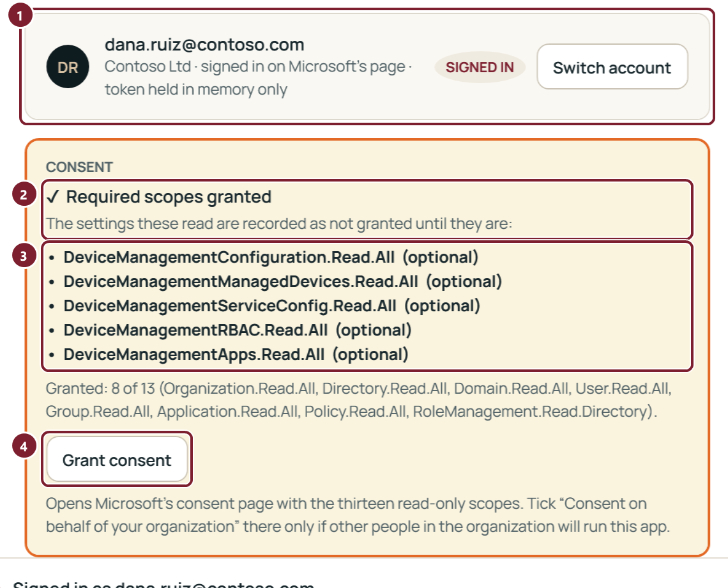Image resolution: width=728 pixels, height=588 pixels.
Task: Select the dana.ruiz@contoso.com account name
Action: (x=204, y=45)
